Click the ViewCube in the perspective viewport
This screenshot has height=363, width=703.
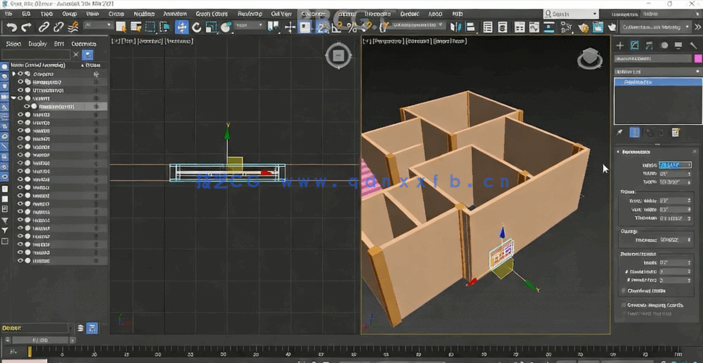pyautogui.click(x=590, y=58)
